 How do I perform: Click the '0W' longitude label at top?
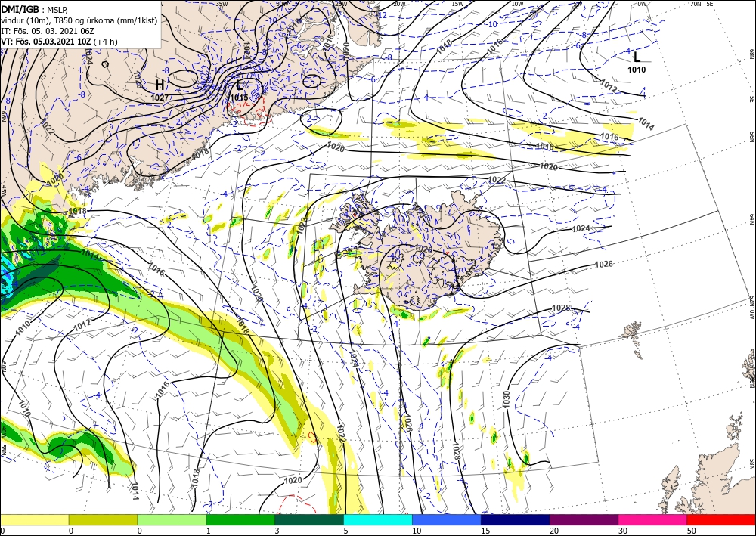pyautogui.click(x=642, y=4)
